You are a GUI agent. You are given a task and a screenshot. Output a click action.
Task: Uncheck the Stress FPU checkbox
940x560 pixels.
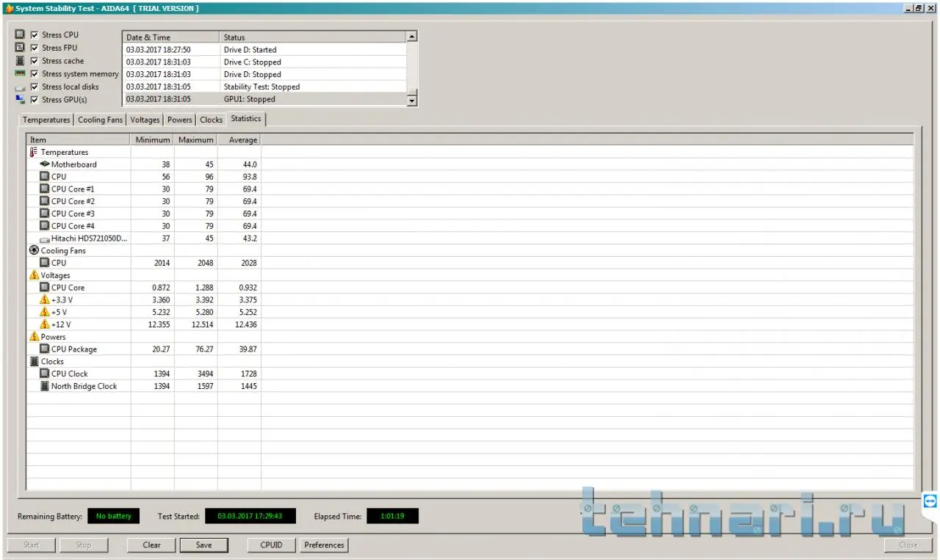tap(34, 48)
